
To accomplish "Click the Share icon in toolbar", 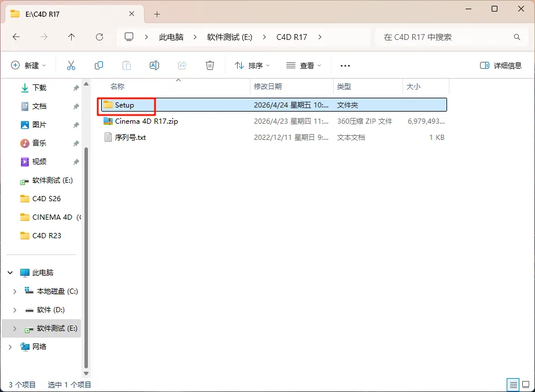I will (182, 65).
